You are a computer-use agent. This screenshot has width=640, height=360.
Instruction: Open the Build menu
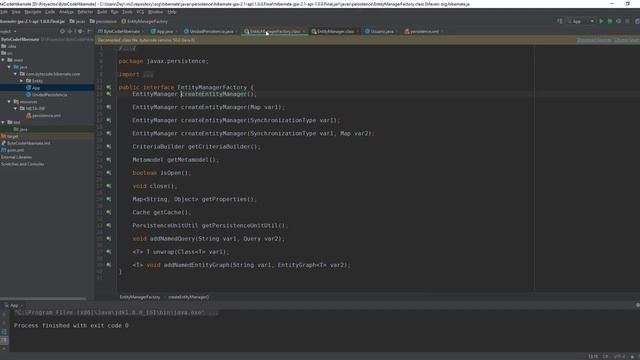pyautogui.click(x=102, y=12)
